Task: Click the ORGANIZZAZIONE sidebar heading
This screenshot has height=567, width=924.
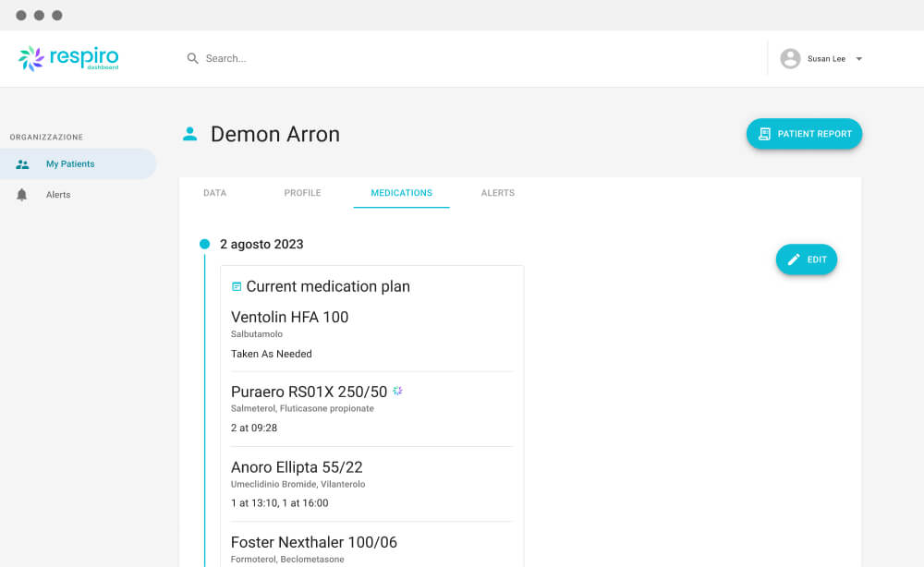Action: click(46, 138)
